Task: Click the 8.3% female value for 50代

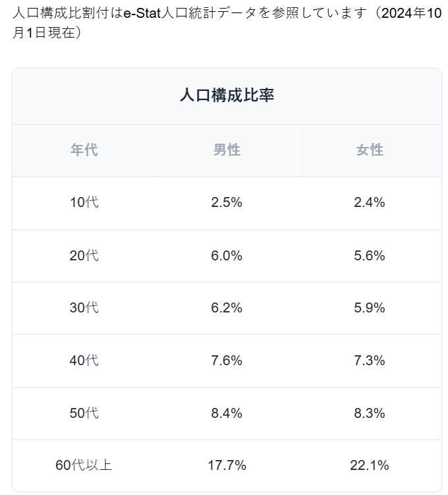Action: [370, 413]
